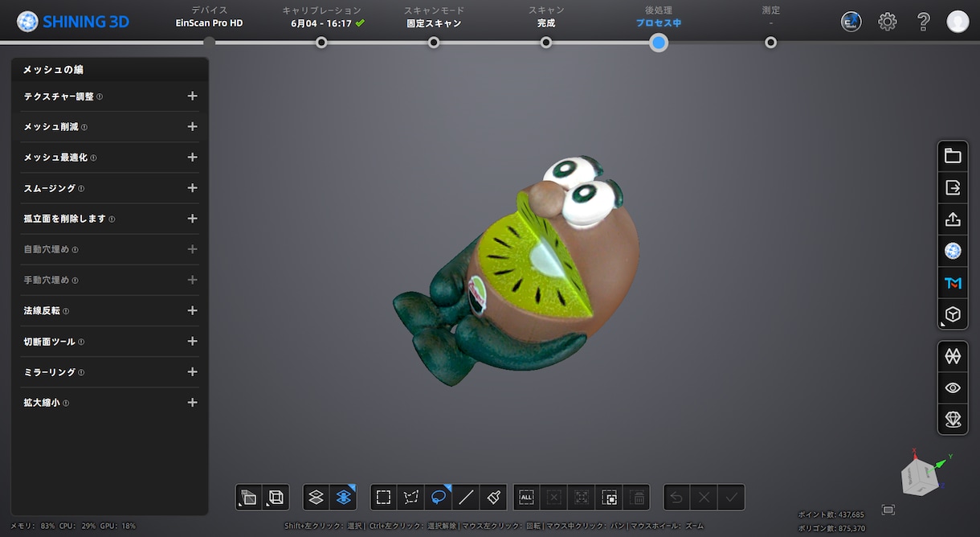
Task: Click the SHINING 3D logo
Action: pos(73,22)
